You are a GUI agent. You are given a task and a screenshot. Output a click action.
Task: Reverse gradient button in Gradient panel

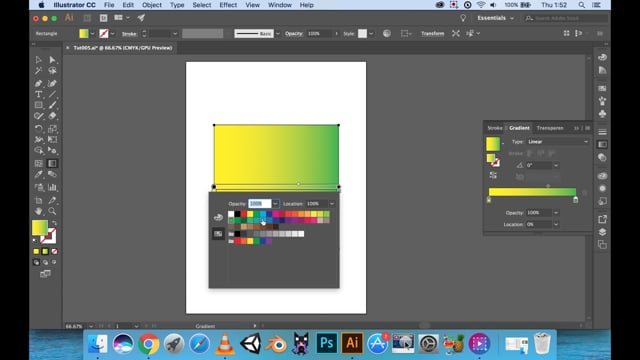493,176
